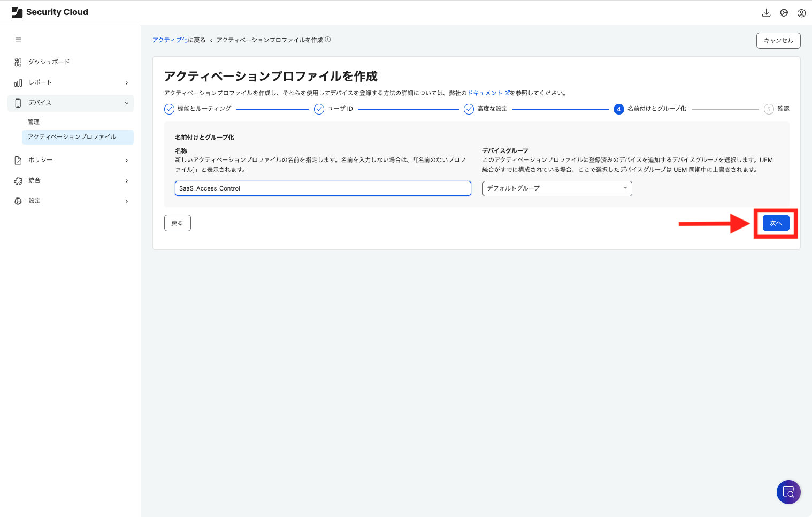
Task: Open the download icon in header
Action: tap(766, 13)
